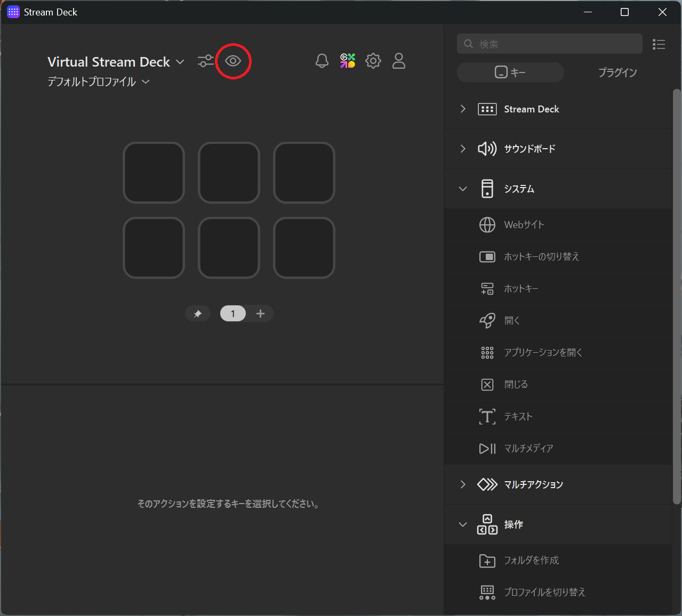682x616 pixels.
Task: Open device preferences sliders icon
Action: pos(205,61)
